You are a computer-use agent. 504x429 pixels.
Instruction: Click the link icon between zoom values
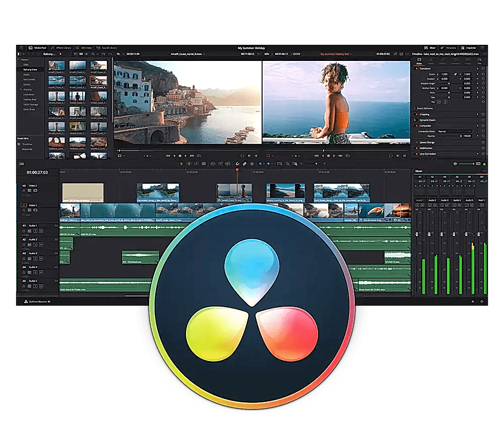click(455, 74)
